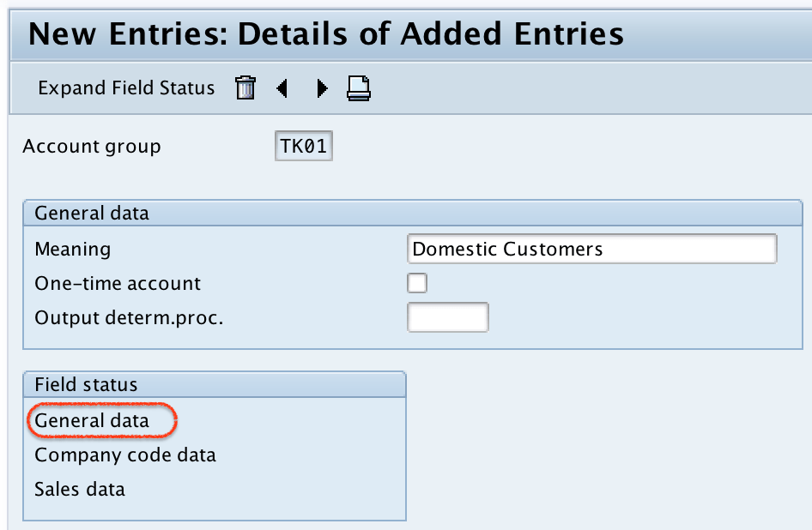The image size is (812, 530).
Task: Enable the One-time account checkbox
Action: [x=416, y=283]
